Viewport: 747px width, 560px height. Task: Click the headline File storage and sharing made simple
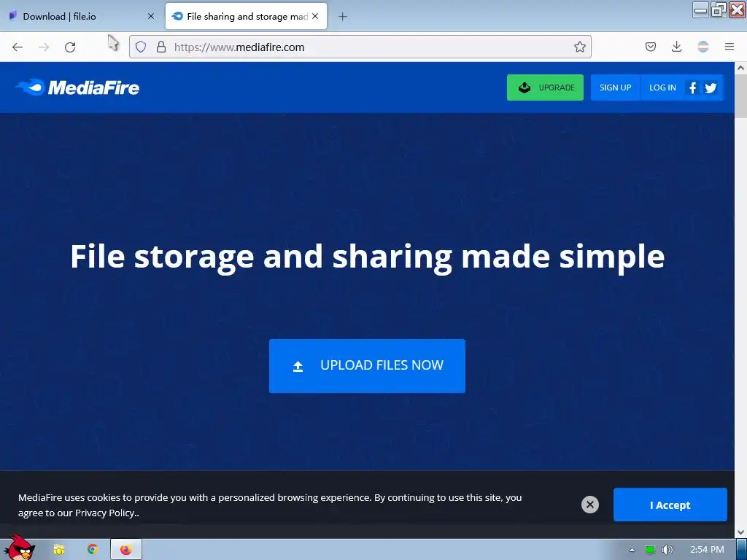coord(368,256)
